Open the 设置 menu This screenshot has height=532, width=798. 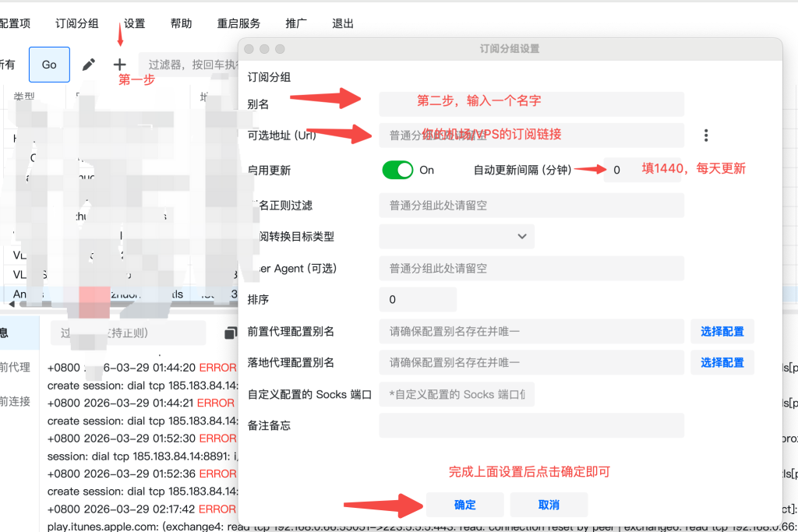(134, 23)
